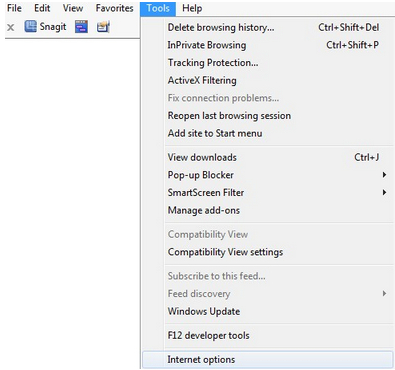
Task: Expand the Pop-up Blocker submenu arrow
Action: [384, 175]
